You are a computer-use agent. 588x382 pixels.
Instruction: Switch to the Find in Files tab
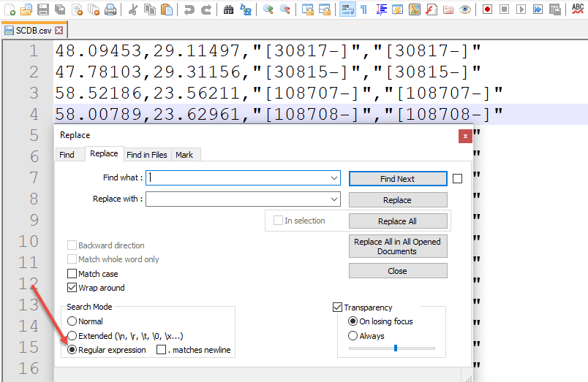[146, 155]
